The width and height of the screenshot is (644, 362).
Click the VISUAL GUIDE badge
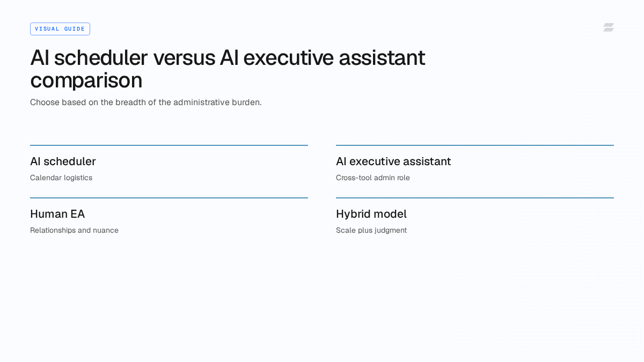[60, 29]
